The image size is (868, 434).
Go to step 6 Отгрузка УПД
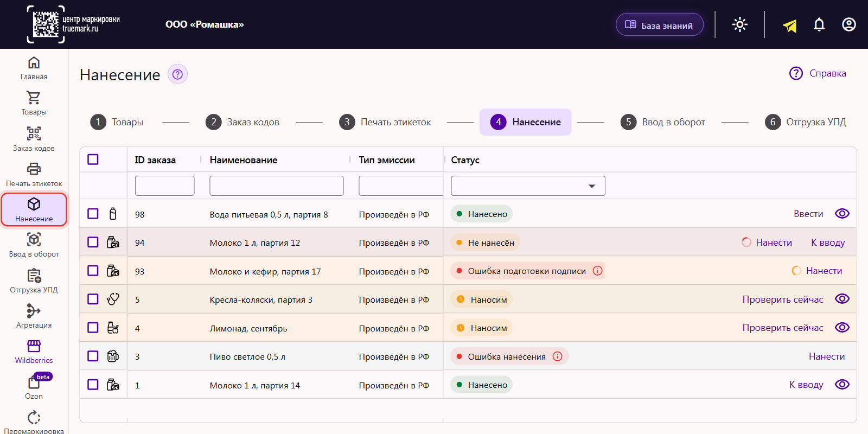point(806,122)
